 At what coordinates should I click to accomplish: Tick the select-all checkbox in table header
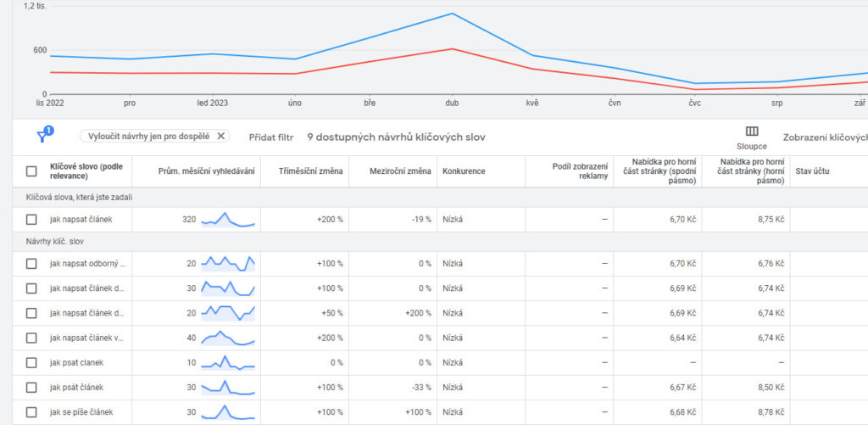tap(31, 171)
